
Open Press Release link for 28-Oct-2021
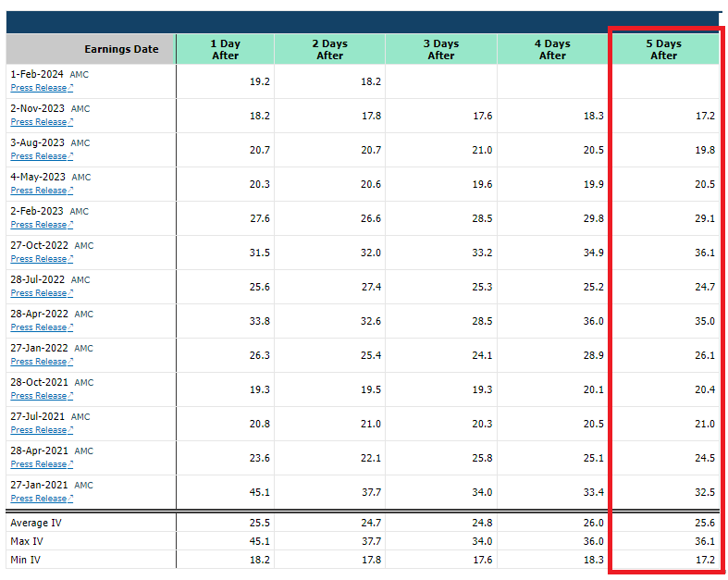tap(42, 396)
